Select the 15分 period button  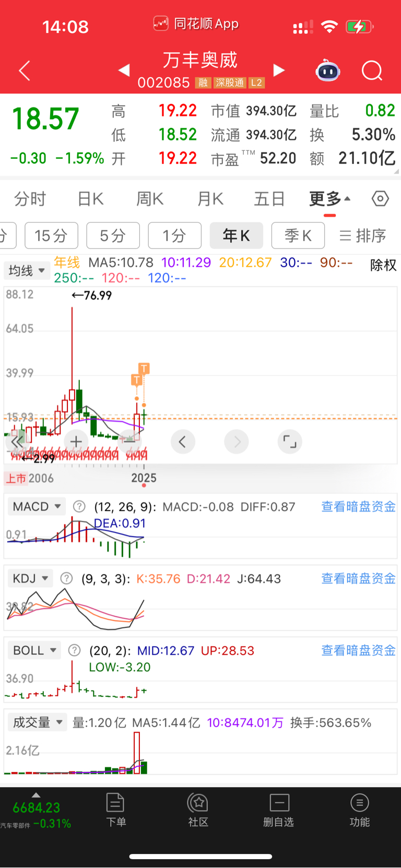pyautogui.click(x=52, y=235)
